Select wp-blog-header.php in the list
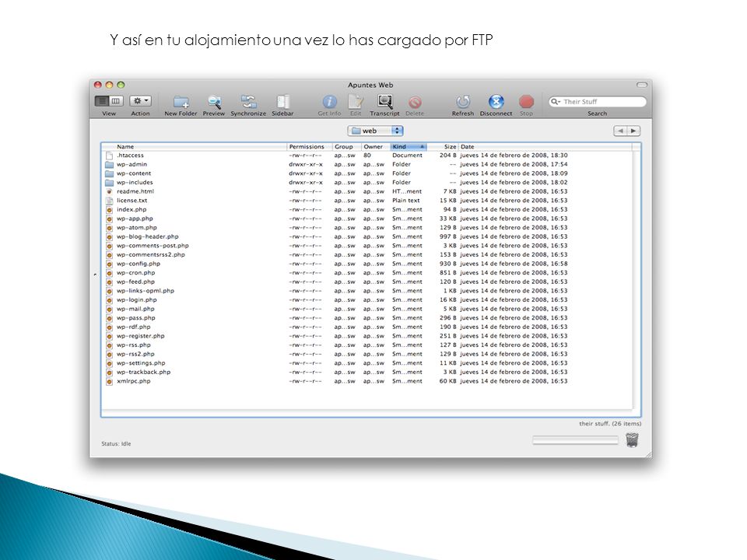 tap(366, 236)
